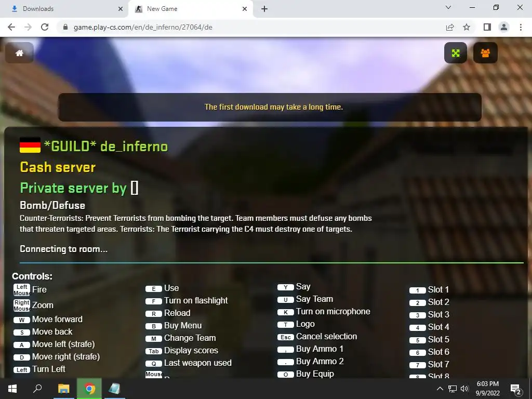The height and width of the screenshot is (399, 532).
Task: Click the M 'Change Team' entry
Action: (180, 338)
